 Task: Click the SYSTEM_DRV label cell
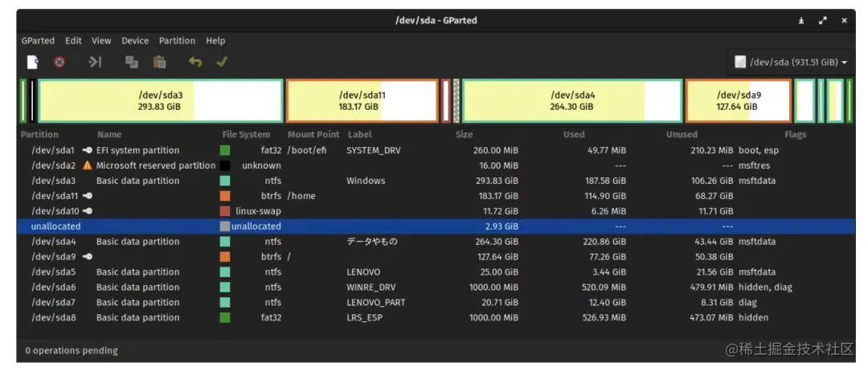point(374,150)
